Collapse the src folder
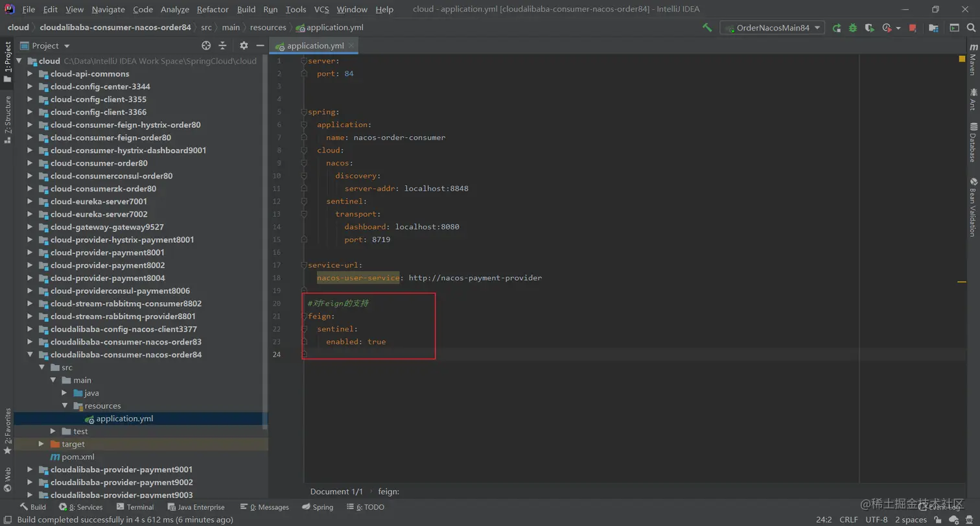This screenshot has height=526, width=980. pos(42,368)
